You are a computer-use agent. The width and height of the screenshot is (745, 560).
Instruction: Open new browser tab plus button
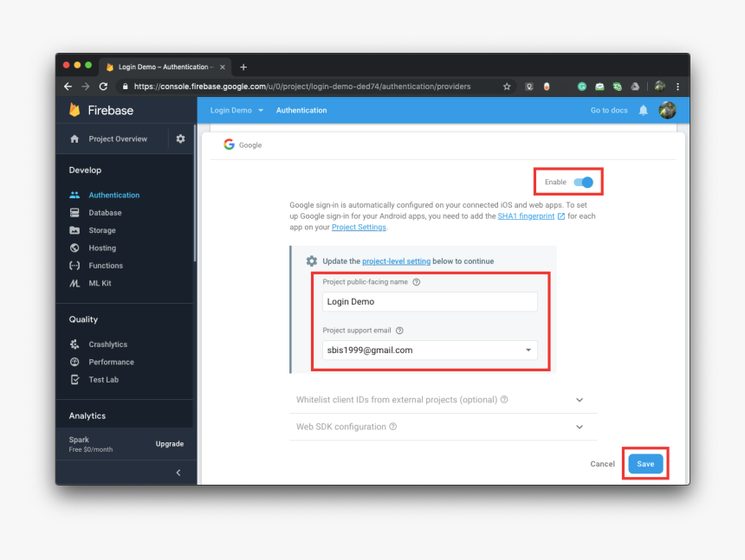pyautogui.click(x=243, y=67)
